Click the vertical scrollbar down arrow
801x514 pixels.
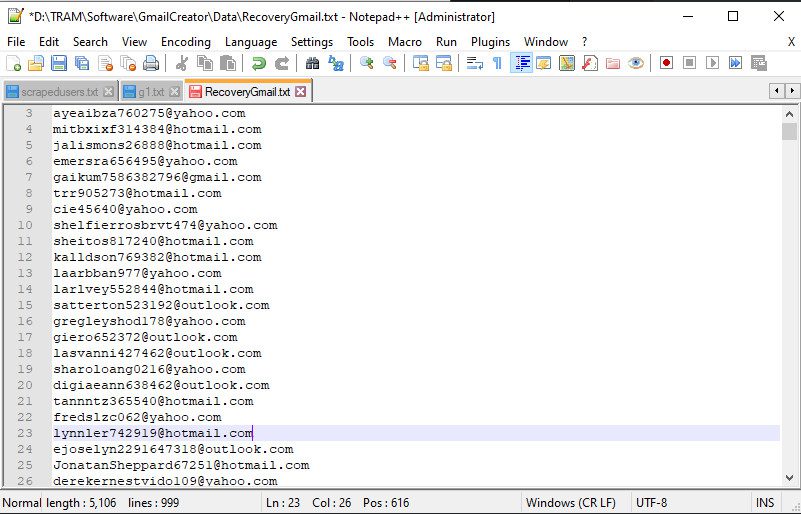[789, 480]
